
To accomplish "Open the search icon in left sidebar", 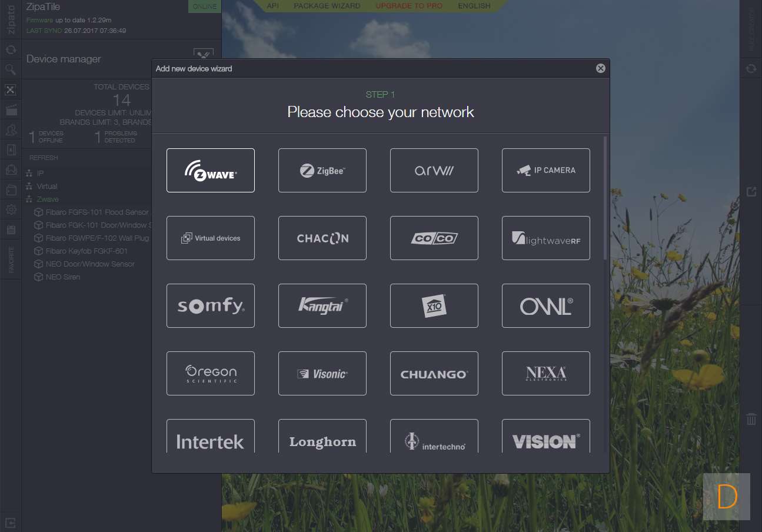I will tap(11, 69).
